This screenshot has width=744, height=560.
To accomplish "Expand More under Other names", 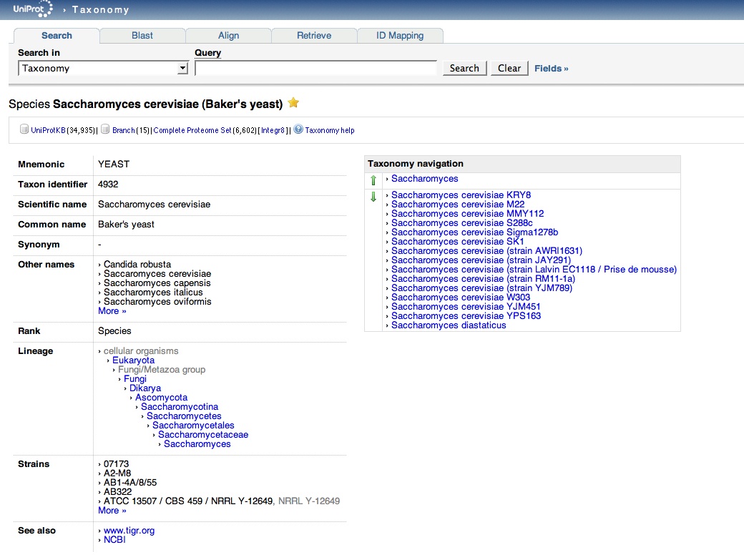I will point(112,311).
